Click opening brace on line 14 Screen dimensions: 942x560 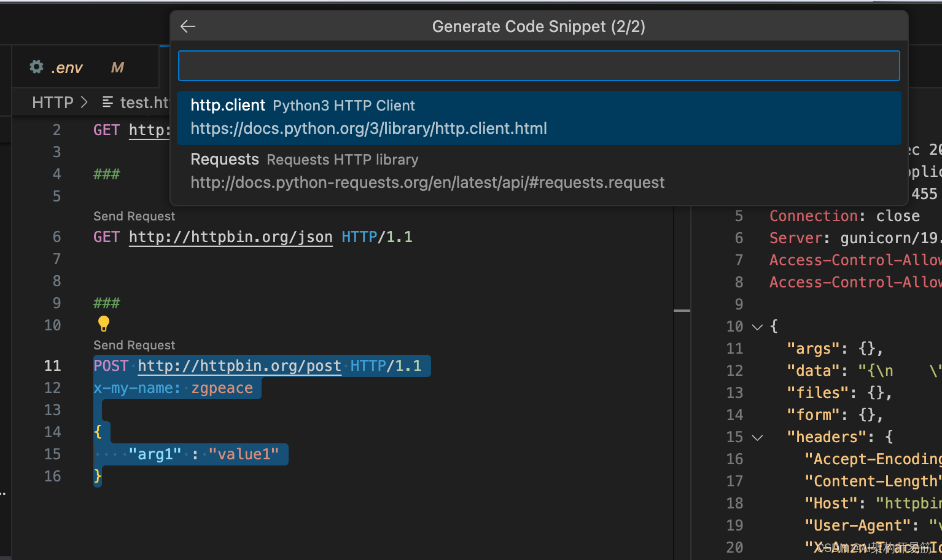98,432
